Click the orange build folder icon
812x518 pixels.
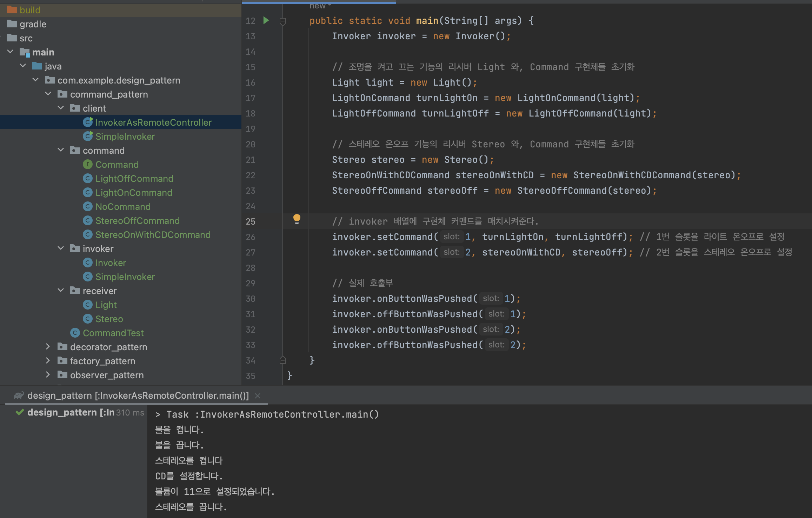tap(12, 10)
